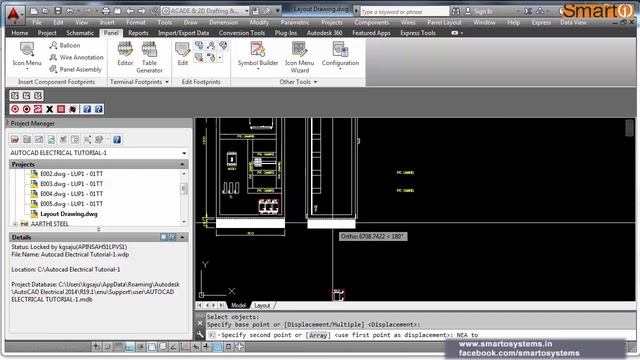Viewport: 640px width, 360px height.
Task: Select Layout Drawing.dwg in project tree
Action: 69,214
